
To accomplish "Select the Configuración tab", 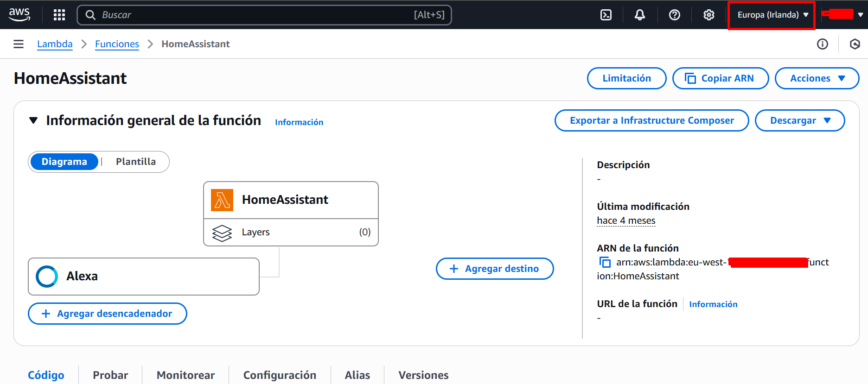I will 280,375.
